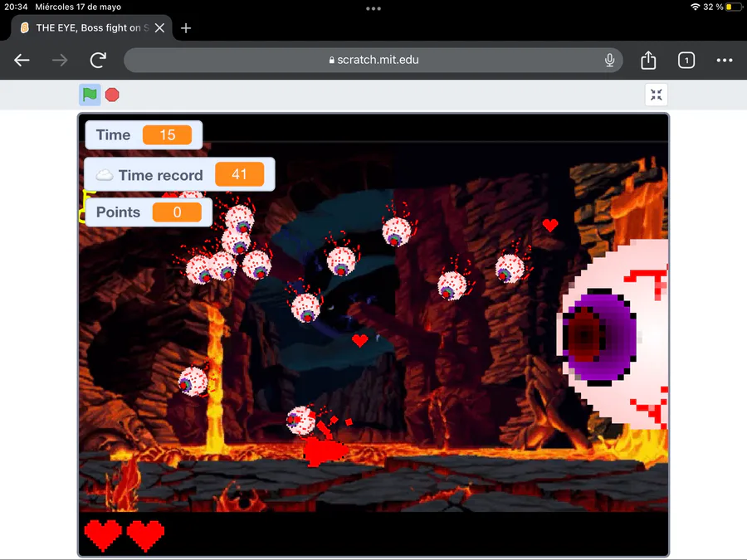Exit fullscreen mode with the shrink icon
Viewport: 747px width, 560px height.
click(656, 95)
